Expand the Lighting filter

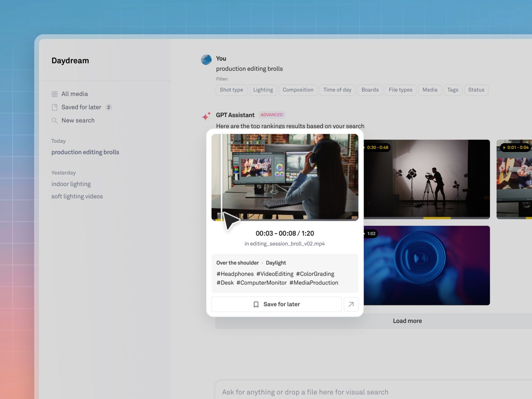coord(263,90)
